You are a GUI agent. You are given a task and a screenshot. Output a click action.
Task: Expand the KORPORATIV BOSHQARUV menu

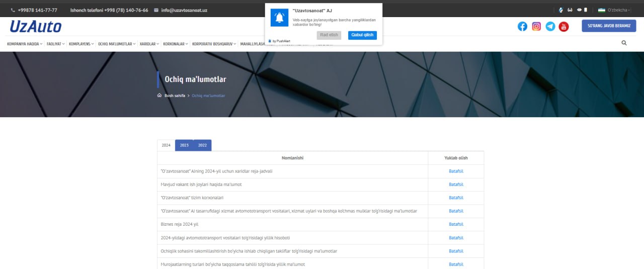click(x=214, y=44)
